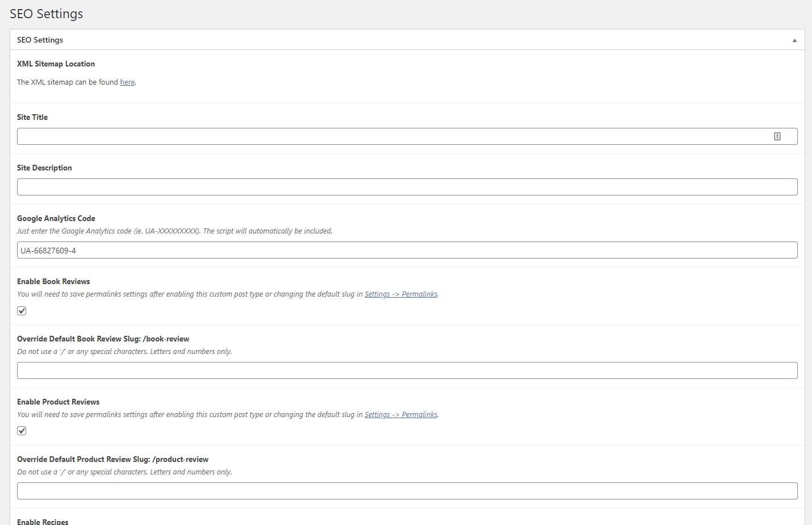Click the SEO Settings page heading

(46, 14)
